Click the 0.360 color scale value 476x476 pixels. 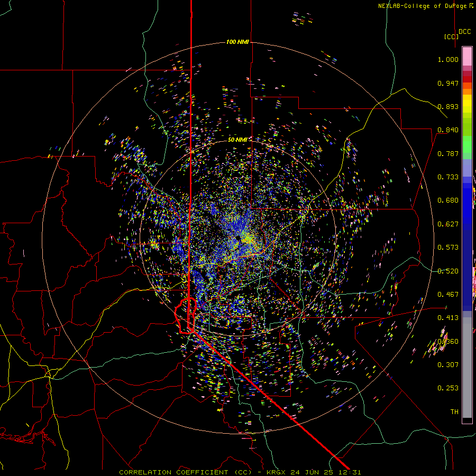[x=448, y=342]
